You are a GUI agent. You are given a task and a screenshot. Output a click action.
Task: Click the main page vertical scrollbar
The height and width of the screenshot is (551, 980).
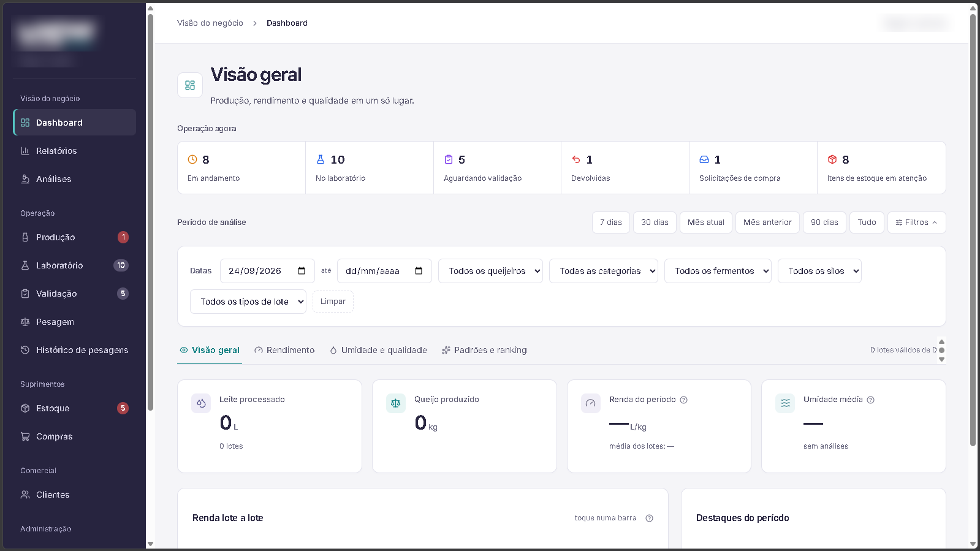(973, 230)
